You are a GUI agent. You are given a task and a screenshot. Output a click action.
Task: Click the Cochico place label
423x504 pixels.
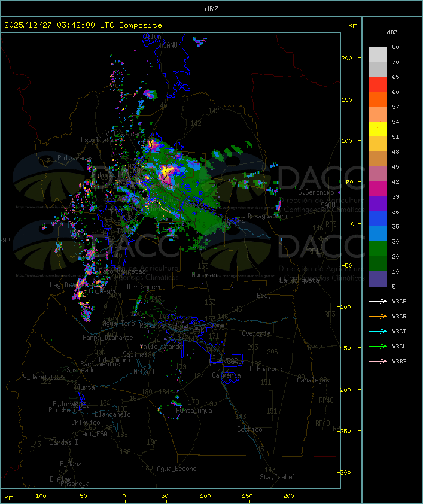(249, 429)
